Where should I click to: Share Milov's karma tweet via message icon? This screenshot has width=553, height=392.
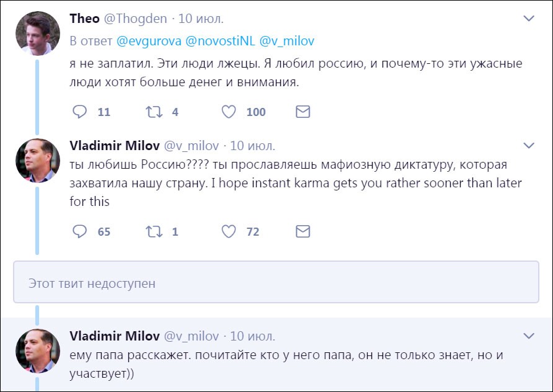pyautogui.click(x=303, y=231)
